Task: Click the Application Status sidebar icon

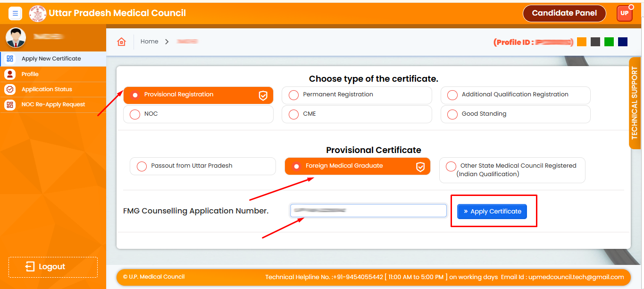Action: 9,89
